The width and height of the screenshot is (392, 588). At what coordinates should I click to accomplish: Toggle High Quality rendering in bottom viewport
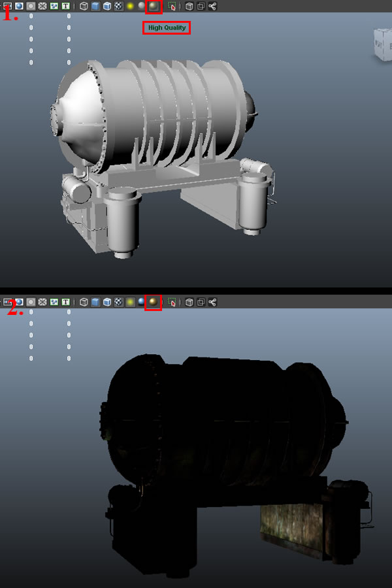pyautogui.click(x=153, y=302)
